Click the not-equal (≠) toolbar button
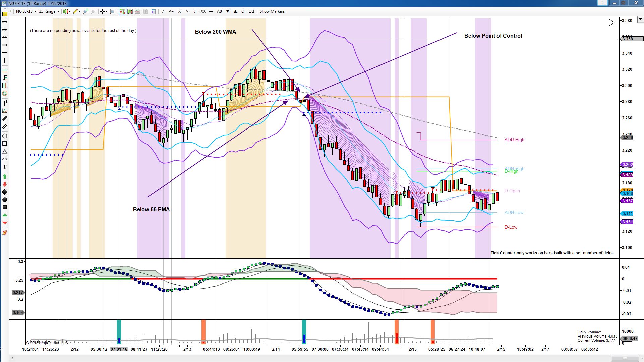This screenshot has height=362, width=644. pyautogui.click(x=163, y=11)
